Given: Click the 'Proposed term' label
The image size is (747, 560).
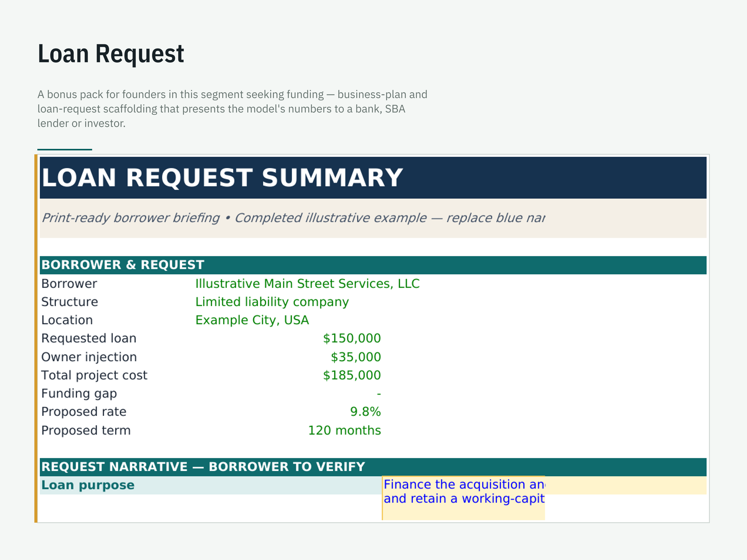Looking at the screenshot, I should 86,431.
